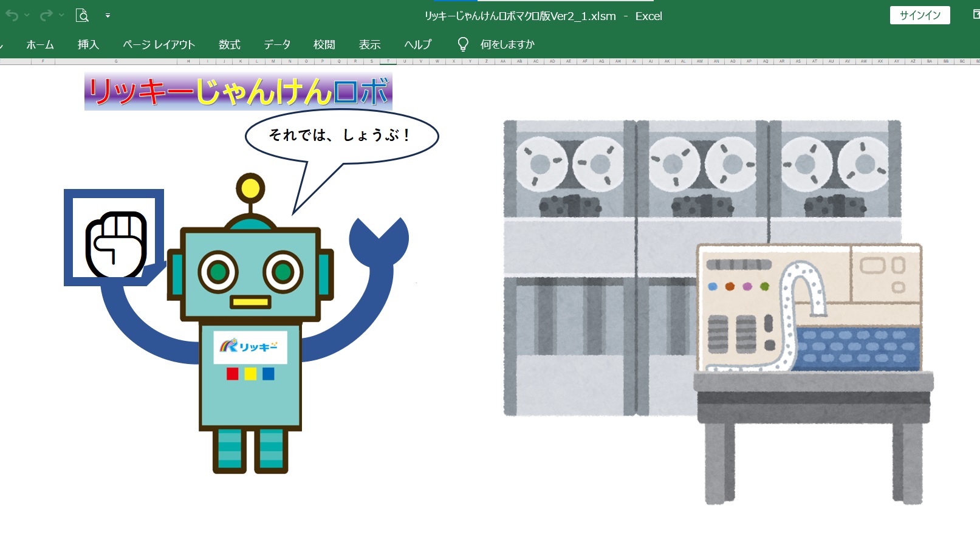Select column header H
The width and height of the screenshot is (980, 553).
[x=188, y=61]
